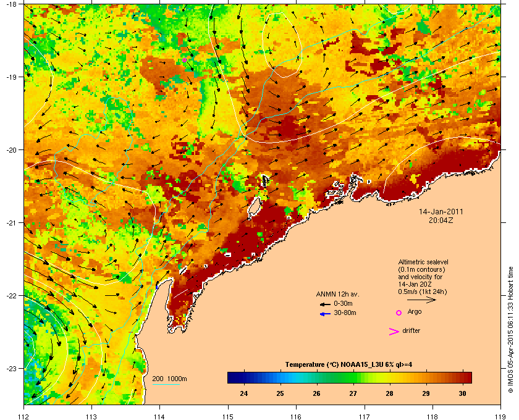Click the date label 14-Jan-2011
The image size is (519, 420).
441,211
